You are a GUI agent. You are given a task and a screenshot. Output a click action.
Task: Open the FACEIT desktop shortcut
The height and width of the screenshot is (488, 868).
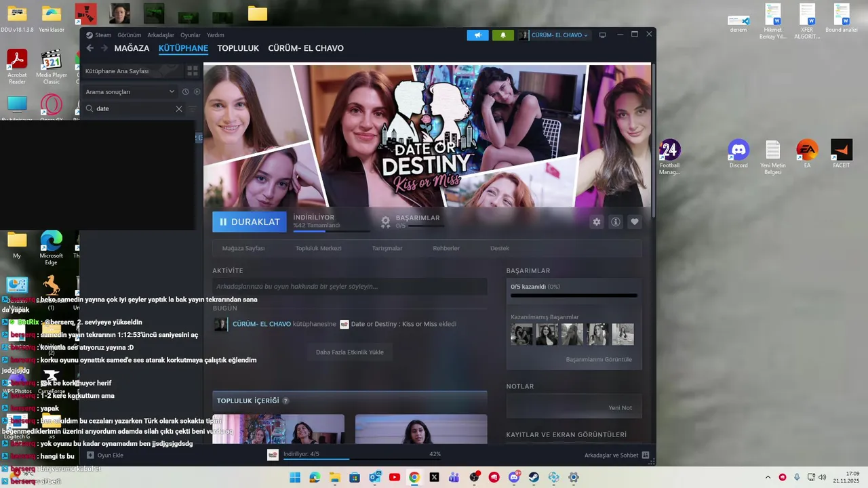tap(842, 154)
